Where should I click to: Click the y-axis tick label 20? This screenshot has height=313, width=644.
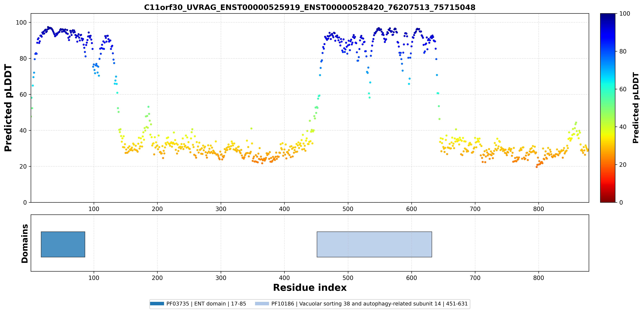tap(23, 166)
